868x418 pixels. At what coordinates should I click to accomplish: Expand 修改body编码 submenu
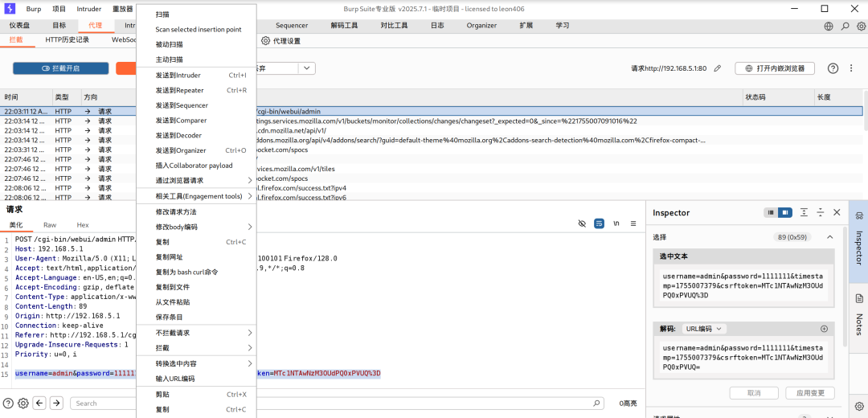pyautogui.click(x=197, y=227)
